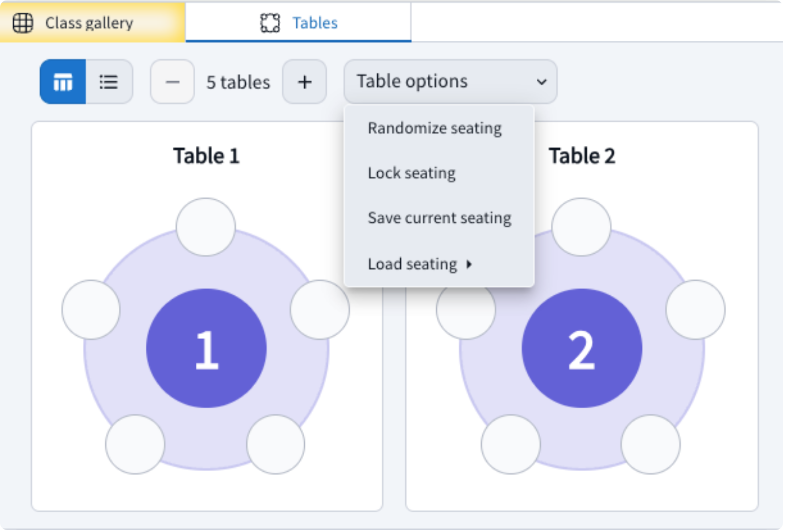Click the top seat of Table 2
812x530 pixels.
pos(581,227)
